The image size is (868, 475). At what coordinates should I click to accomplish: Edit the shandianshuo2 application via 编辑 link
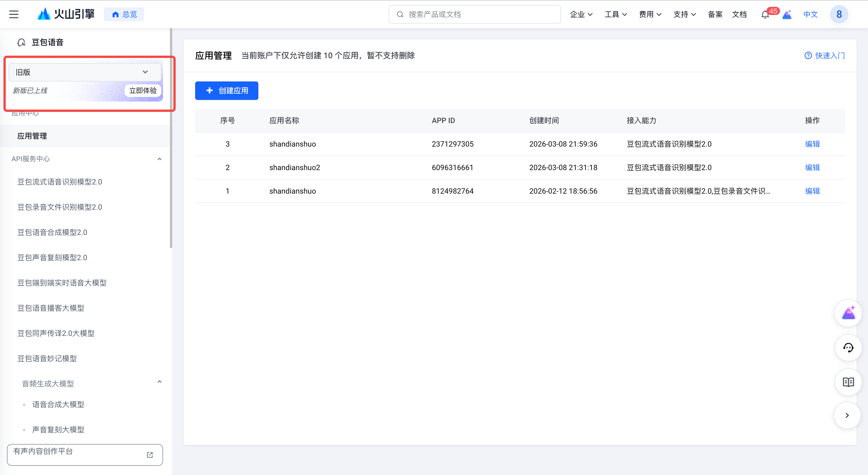coord(812,167)
